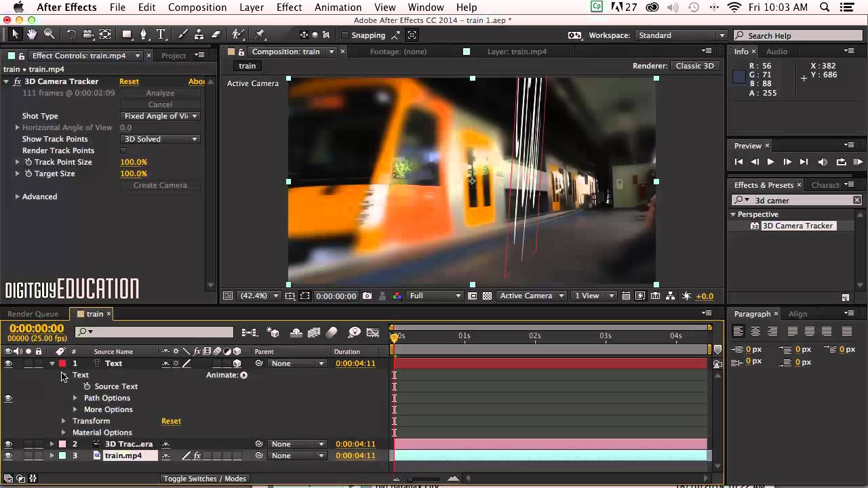Screen dimensions: 868x488
Task: Switch to the Render Queue tab
Action: (33, 314)
